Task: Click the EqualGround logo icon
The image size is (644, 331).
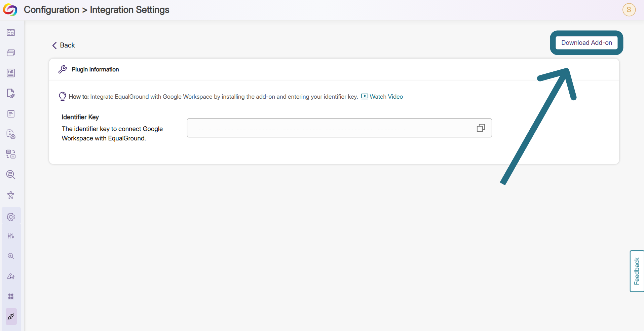Action: tap(10, 10)
